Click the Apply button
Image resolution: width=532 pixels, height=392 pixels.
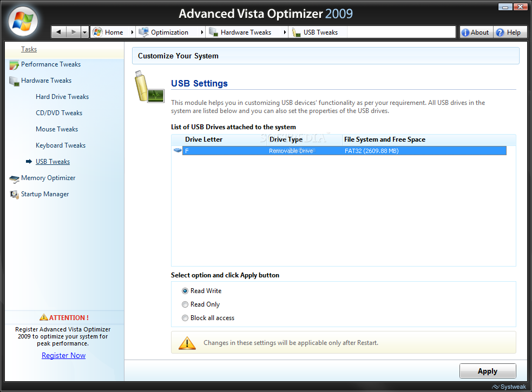[x=488, y=371]
